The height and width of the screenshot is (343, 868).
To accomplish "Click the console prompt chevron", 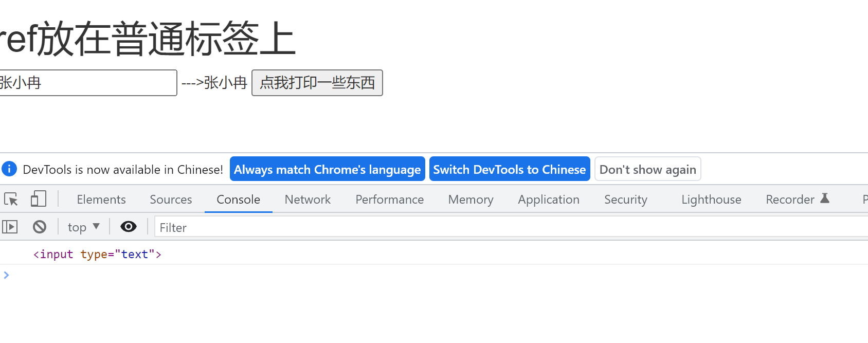I will click(6, 275).
